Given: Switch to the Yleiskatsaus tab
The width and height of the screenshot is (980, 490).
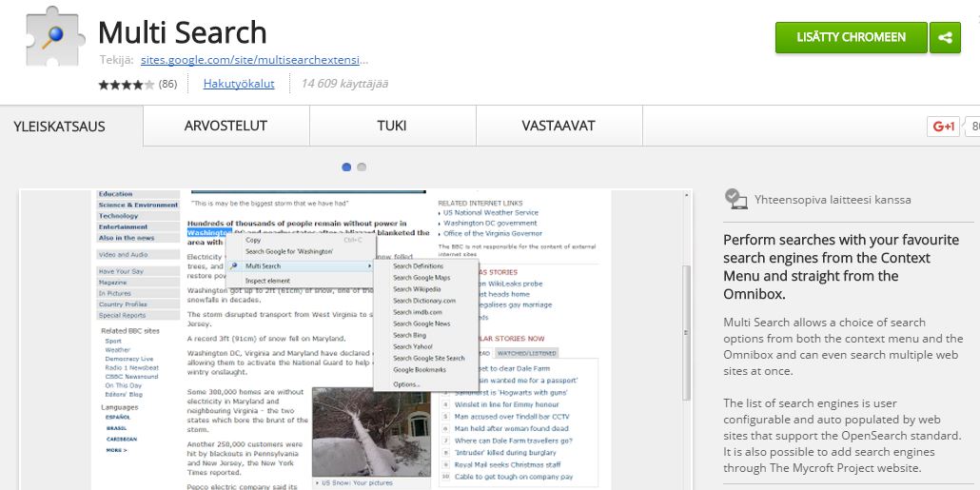Looking at the screenshot, I should pos(59,127).
